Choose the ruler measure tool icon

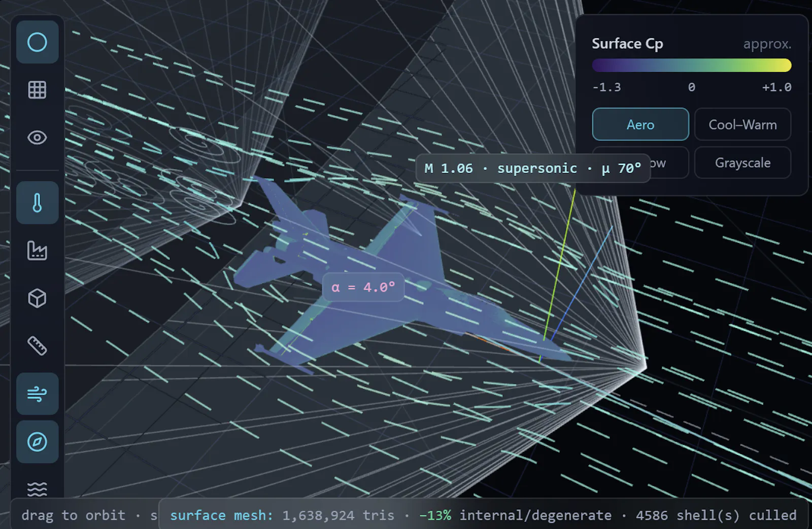(x=37, y=346)
